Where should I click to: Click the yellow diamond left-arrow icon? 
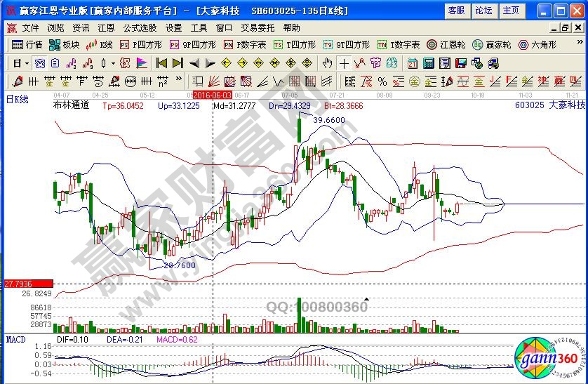coord(226,63)
